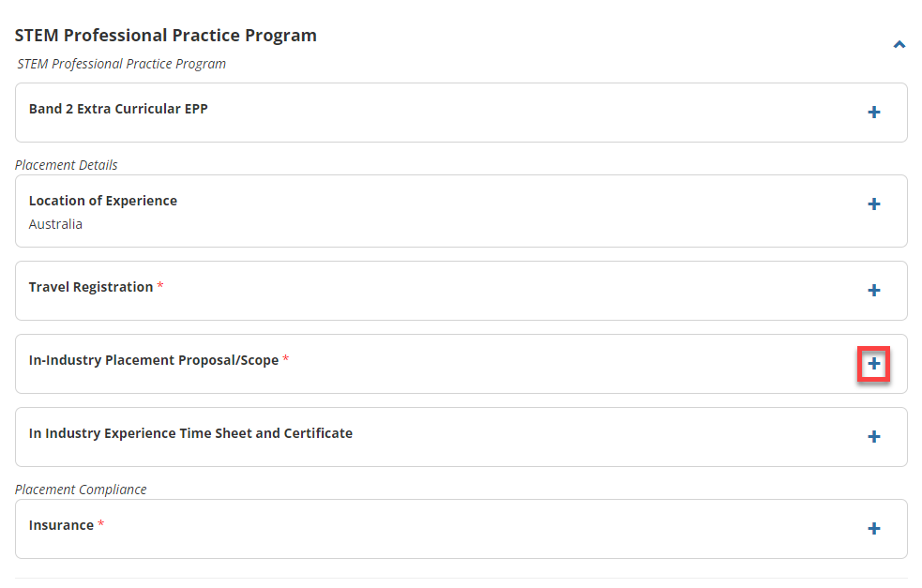Click the plus icon on the Insurance section
The height and width of the screenshot is (588, 922).
click(x=873, y=528)
